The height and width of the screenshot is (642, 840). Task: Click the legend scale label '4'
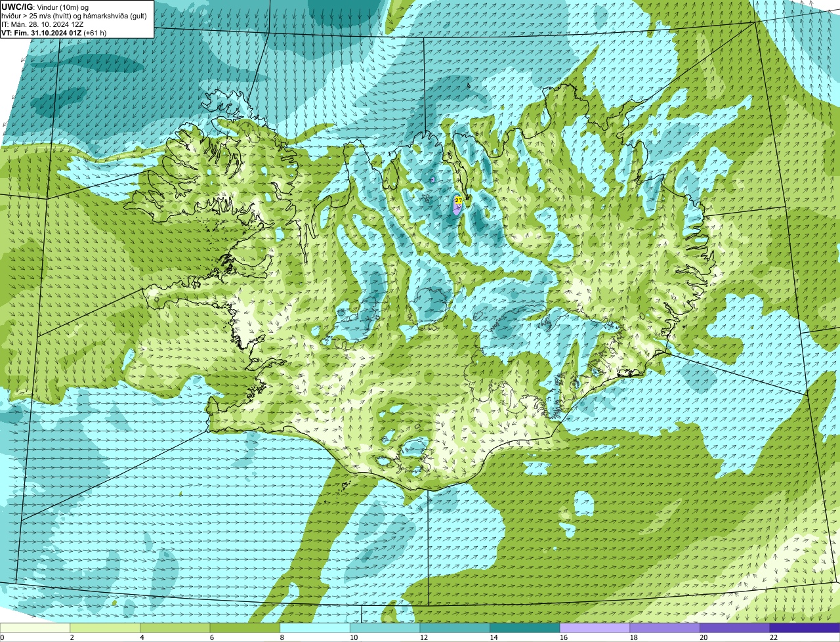(142, 637)
